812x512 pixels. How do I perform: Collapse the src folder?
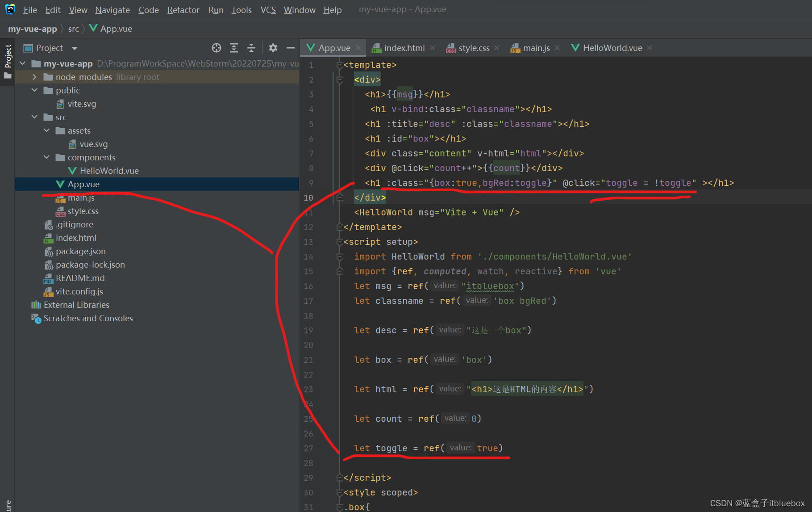34,117
